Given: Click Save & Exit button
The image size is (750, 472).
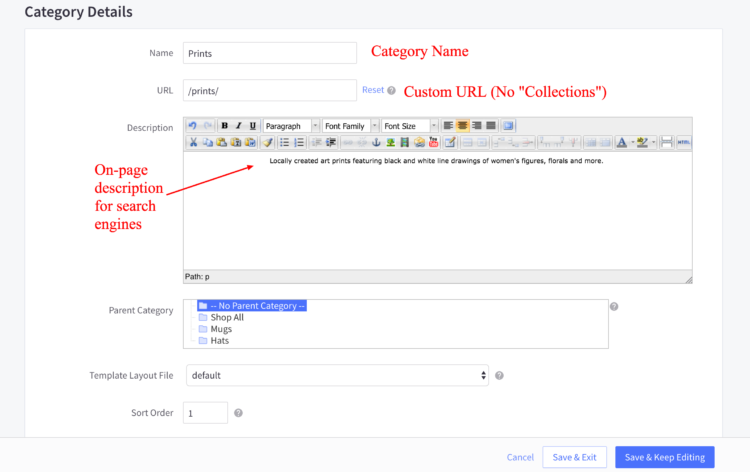Looking at the screenshot, I should (x=574, y=457).
